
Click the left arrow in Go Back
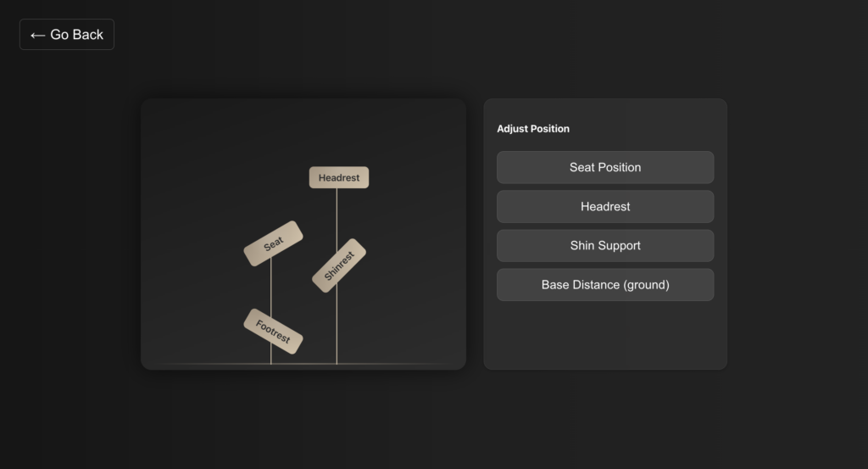pos(37,35)
